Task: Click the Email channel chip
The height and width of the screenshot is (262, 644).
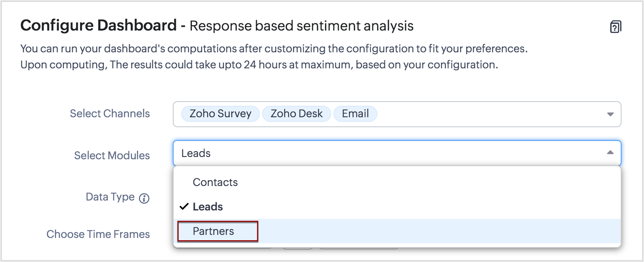Action: click(x=355, y=114)
